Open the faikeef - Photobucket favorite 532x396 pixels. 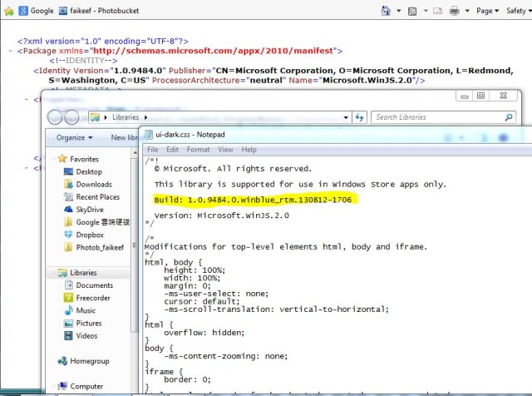pyautogui.click(x=99, y=11)
